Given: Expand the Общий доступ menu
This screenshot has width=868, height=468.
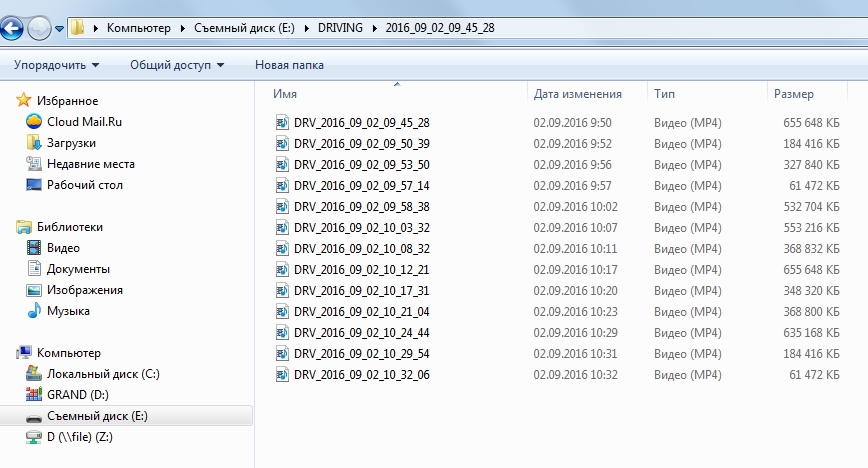Looking at the screenshot, I should point(176,65).
